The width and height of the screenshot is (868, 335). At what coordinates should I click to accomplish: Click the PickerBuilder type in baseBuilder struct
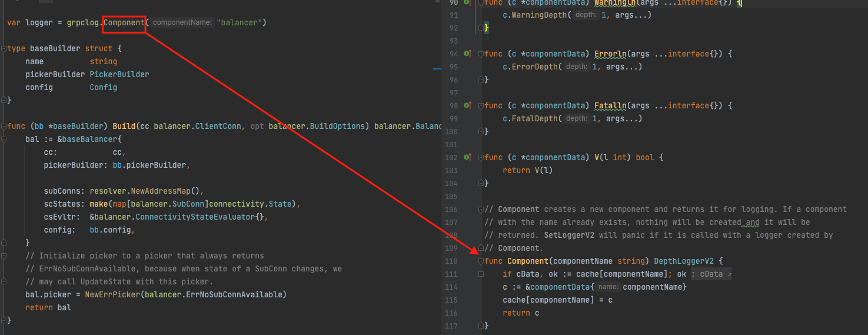coord(119,75)
